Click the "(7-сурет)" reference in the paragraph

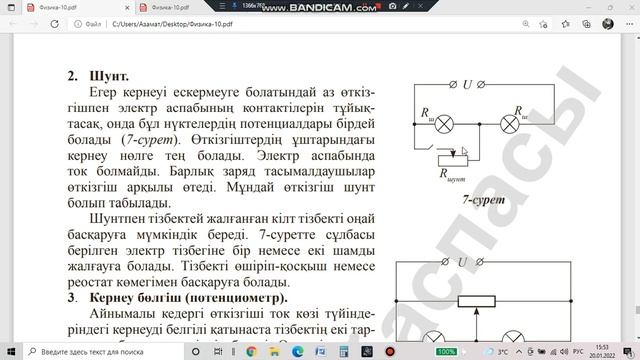pos(151,140)
